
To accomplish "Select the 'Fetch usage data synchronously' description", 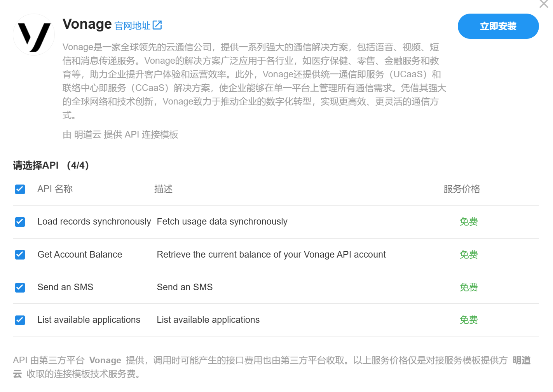I will pyautogui.click(x=222, y=221).
